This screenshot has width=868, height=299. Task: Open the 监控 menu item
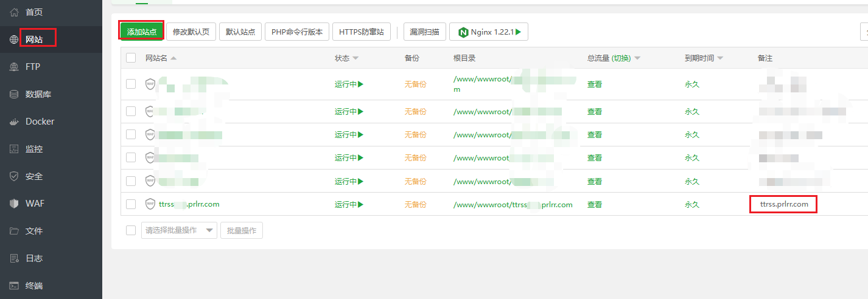pyautogui.click(x=33, y=149)
